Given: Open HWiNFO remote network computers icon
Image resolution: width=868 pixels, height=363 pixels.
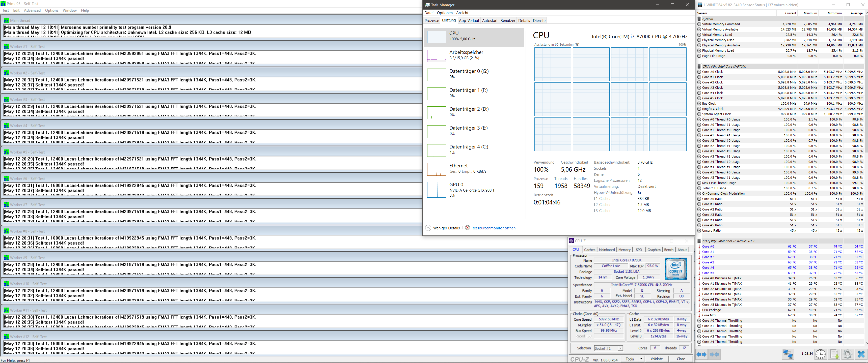Looking at the screenshot, I should [x=788, y=354].
